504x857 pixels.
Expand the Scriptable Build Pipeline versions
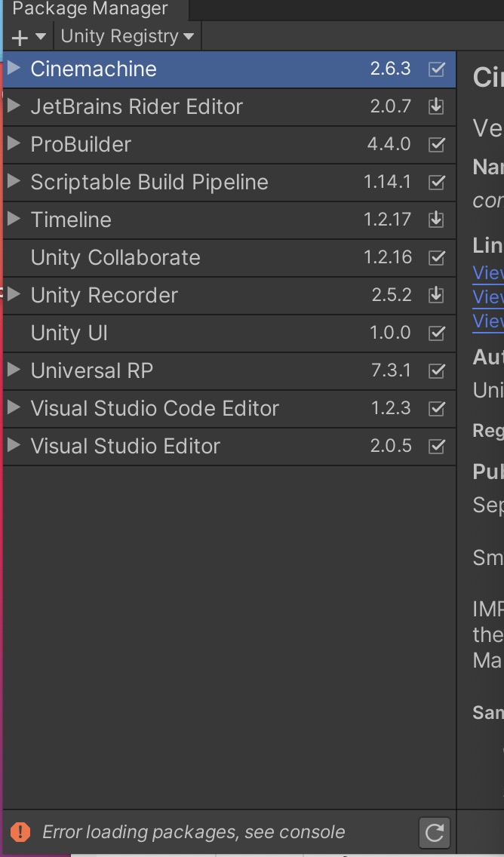pyautogui.click(x=14, y=181)
